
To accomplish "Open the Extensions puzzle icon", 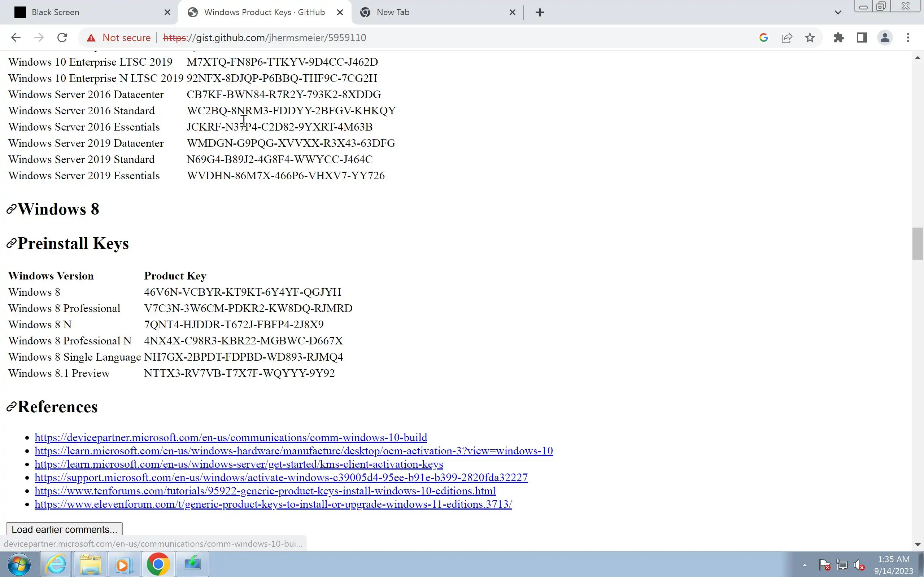I will [x=838, y=38].
